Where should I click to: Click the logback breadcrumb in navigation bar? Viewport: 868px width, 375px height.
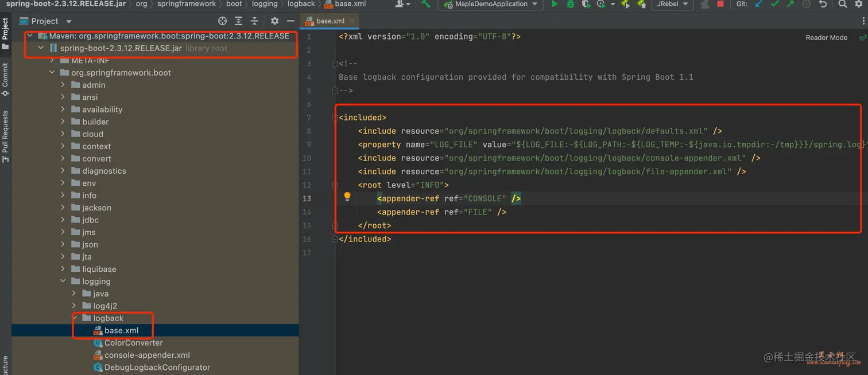(301, 4)
